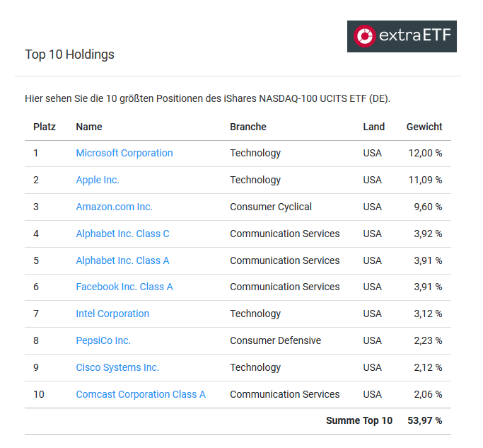Click the Land column header
The height and width of the screenshot is (448, 483).
click(x=373, y=127)
